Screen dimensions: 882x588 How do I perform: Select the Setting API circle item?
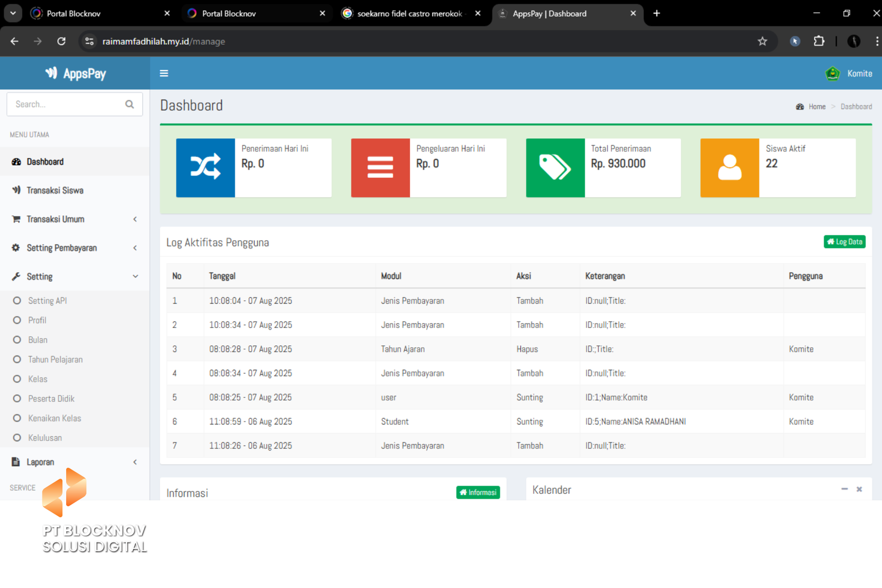point(47,301)
